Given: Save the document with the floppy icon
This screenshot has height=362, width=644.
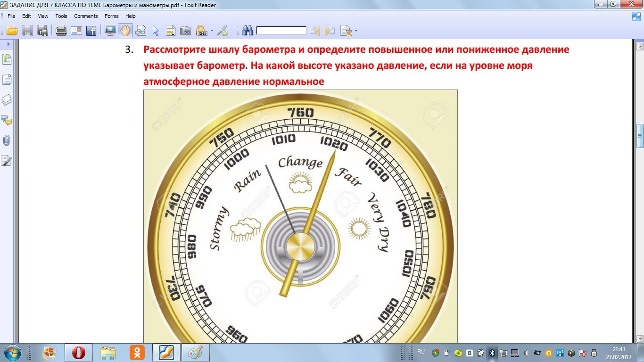Looking at the screenshot, I should pyautogui.click(x=27, y=31).
